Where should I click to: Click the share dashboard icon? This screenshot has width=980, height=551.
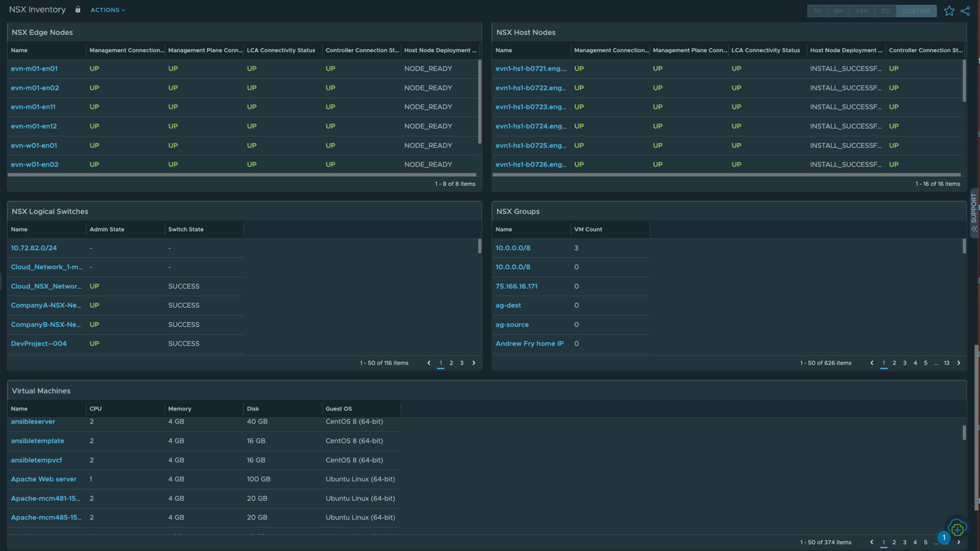tap(965, 11)
